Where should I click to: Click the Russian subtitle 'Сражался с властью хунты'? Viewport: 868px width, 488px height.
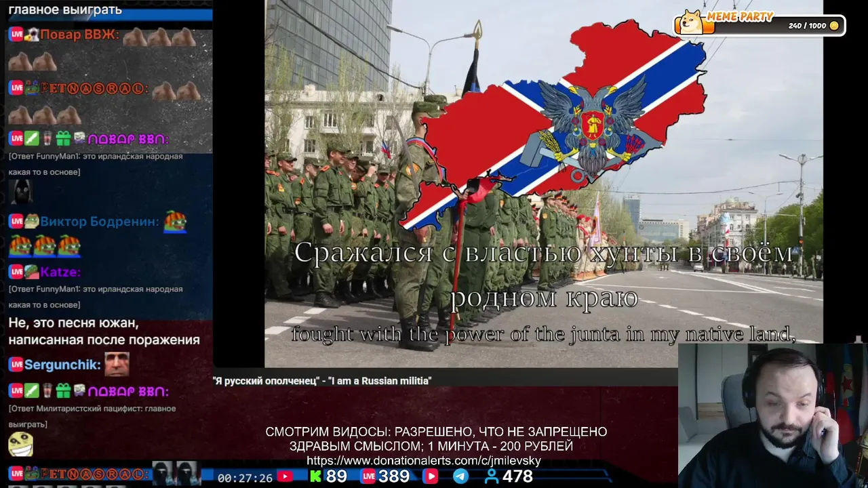543,252
